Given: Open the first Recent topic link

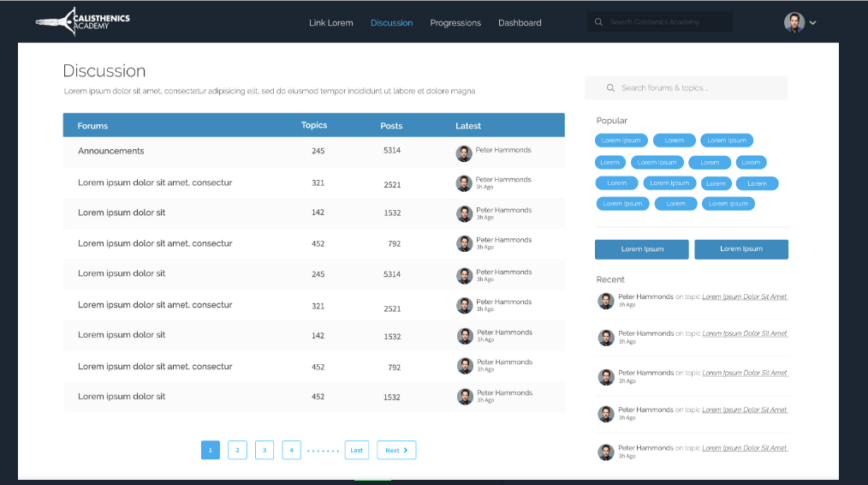Looking at the screenshot, I should (x=744, y=297).
